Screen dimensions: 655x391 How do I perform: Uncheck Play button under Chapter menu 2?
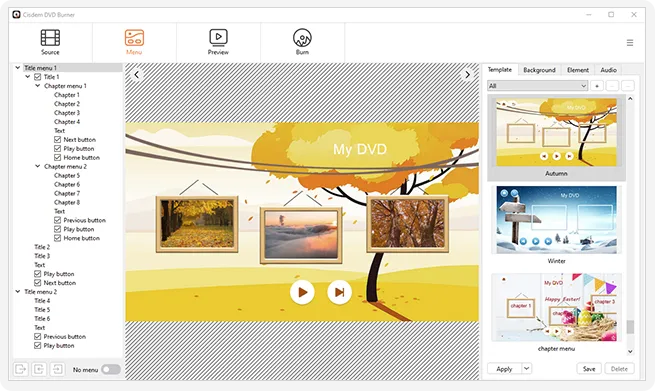[58, 229]
